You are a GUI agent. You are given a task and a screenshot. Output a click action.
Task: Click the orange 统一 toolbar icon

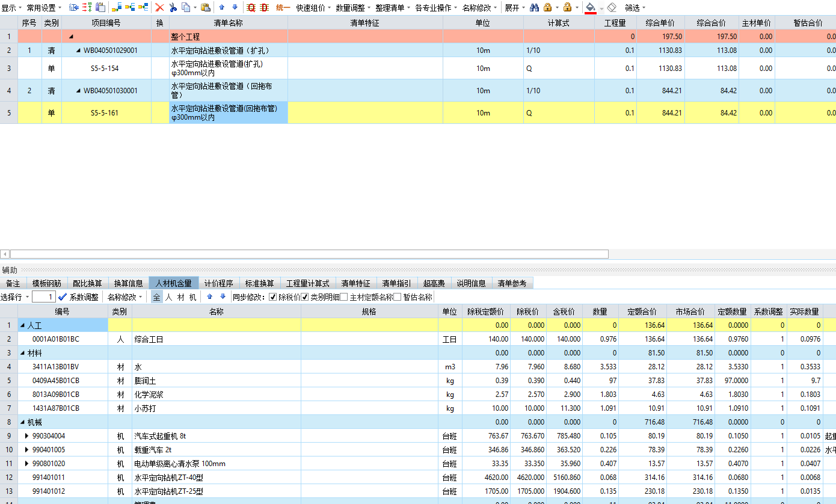[x=283, y=7]
